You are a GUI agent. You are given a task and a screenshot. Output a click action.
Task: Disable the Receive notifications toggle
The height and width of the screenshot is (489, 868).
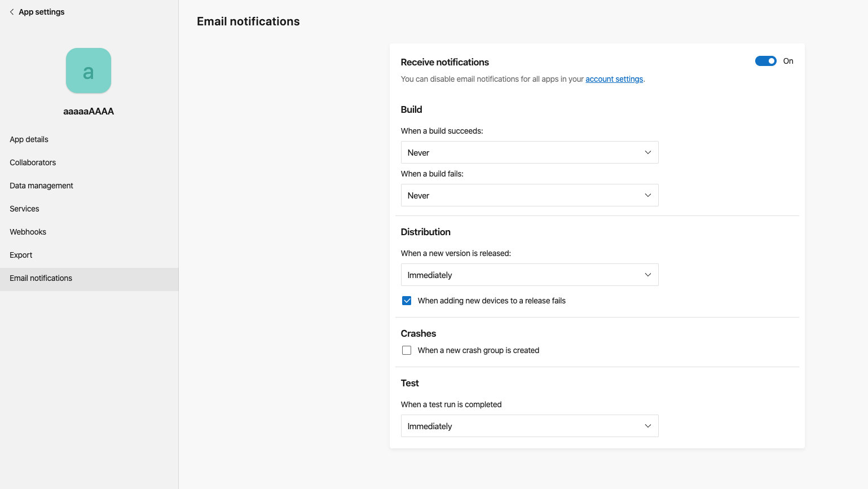point(765,61)
